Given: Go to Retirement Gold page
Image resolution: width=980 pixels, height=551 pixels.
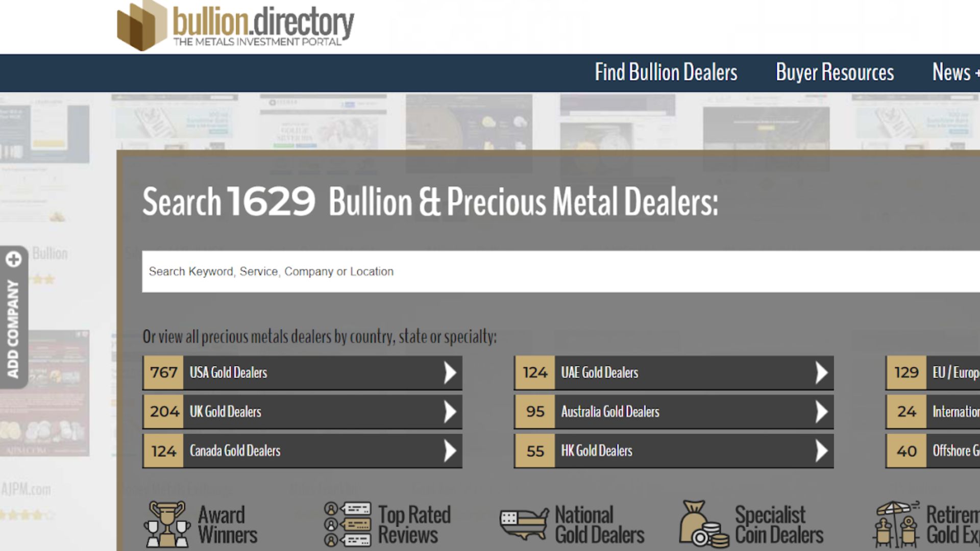Looking at the screenshot, I should point(953,525).
